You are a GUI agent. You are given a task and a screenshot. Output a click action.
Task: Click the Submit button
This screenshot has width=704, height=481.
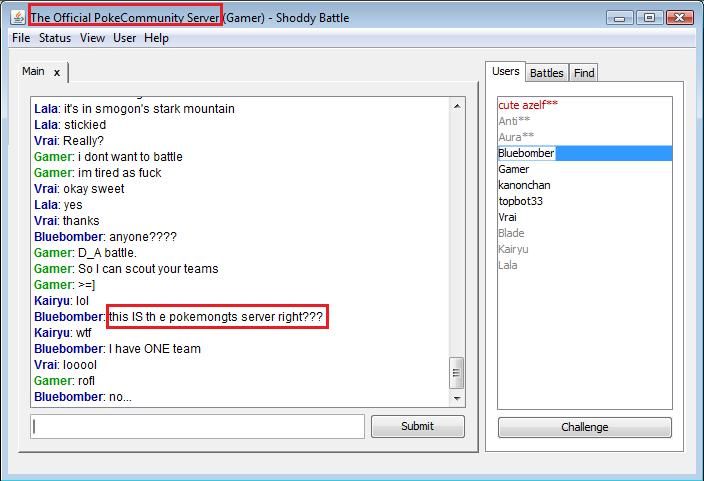[418, 426]
